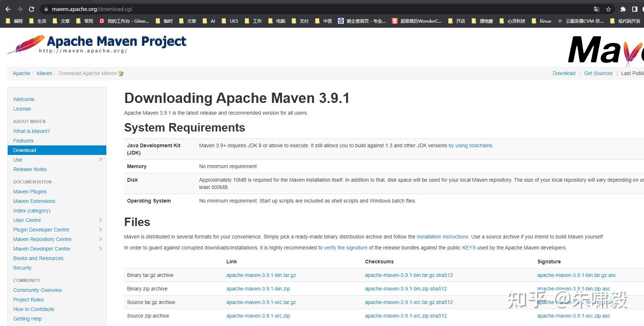Viewport: 644px width, 326px height.
Task: Open the extensions puzzle icon
Action: (x=623, y=9)
